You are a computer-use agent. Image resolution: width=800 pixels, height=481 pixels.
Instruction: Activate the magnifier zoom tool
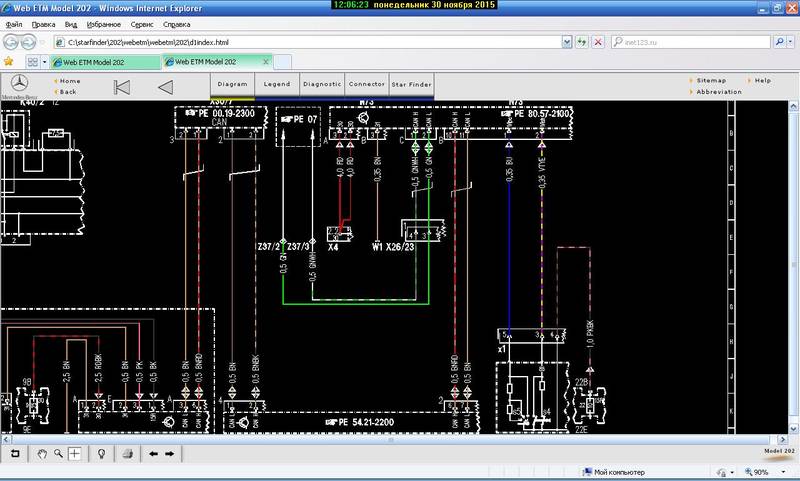pos(59,453)
